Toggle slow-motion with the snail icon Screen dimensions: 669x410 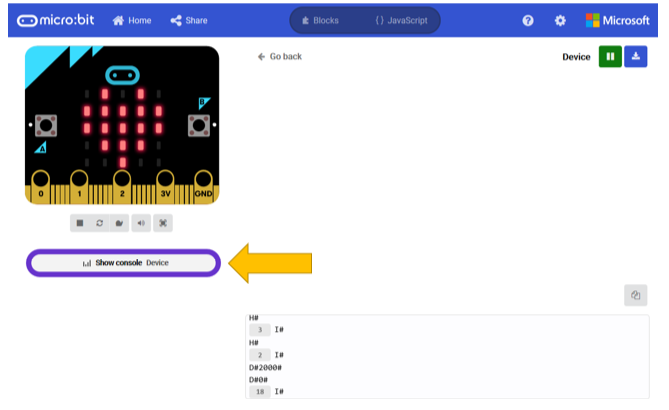pyautogui.click(x=119, y=223)
